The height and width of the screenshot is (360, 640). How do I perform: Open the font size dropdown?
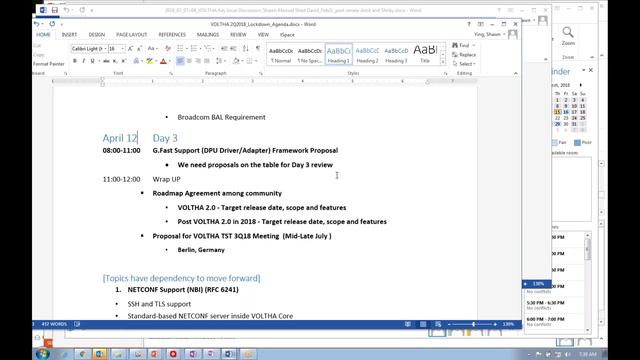point(122,49)
